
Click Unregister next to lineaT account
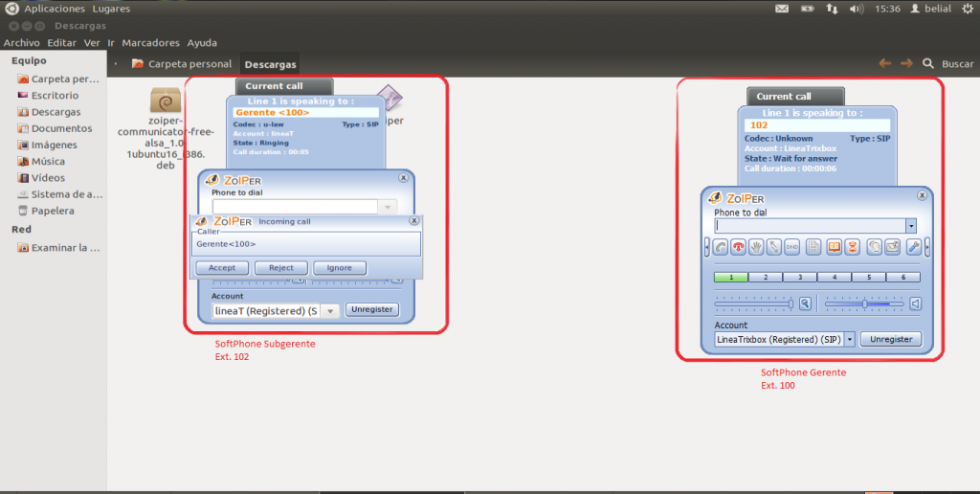coord(372,309)
